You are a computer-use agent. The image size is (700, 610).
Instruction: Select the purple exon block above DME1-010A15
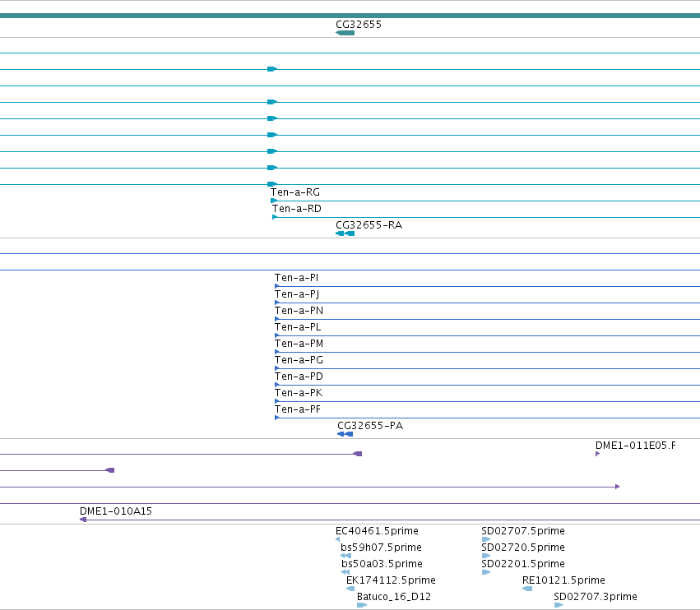tap(110, 470)
